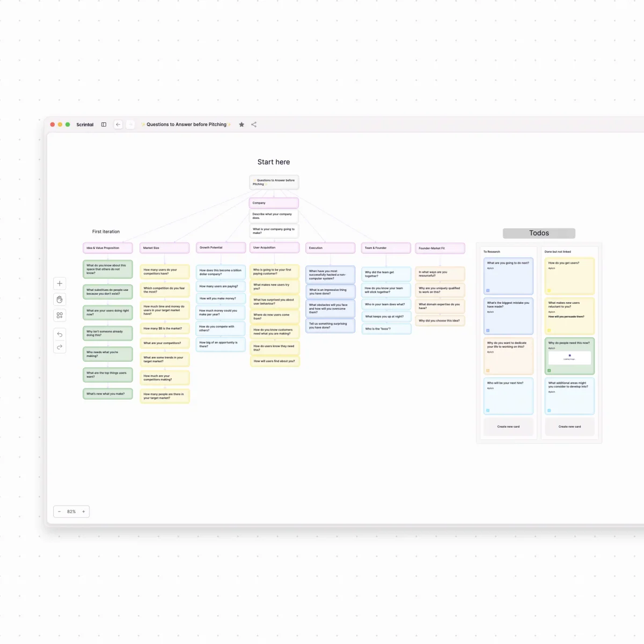Open 'Tell us something surprising you have done?' card
Image resolution: width=644 pixels, height=644 pixels.
330,326
